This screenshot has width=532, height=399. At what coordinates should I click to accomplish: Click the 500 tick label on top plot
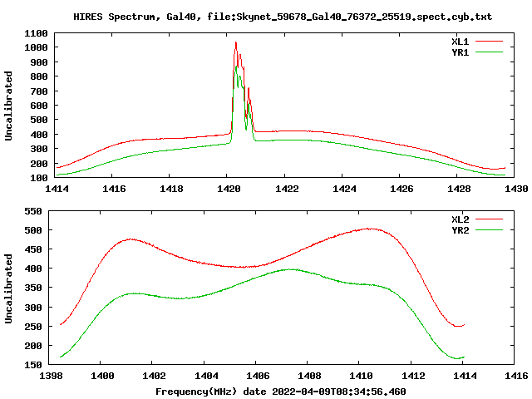point(39,120)
